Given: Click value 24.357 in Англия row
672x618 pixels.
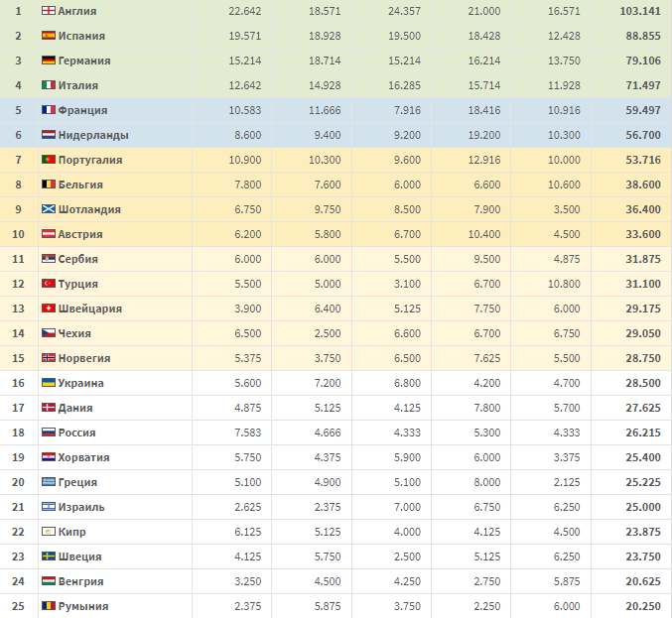Looking at the screenshot, I should [x=405, y=11].
